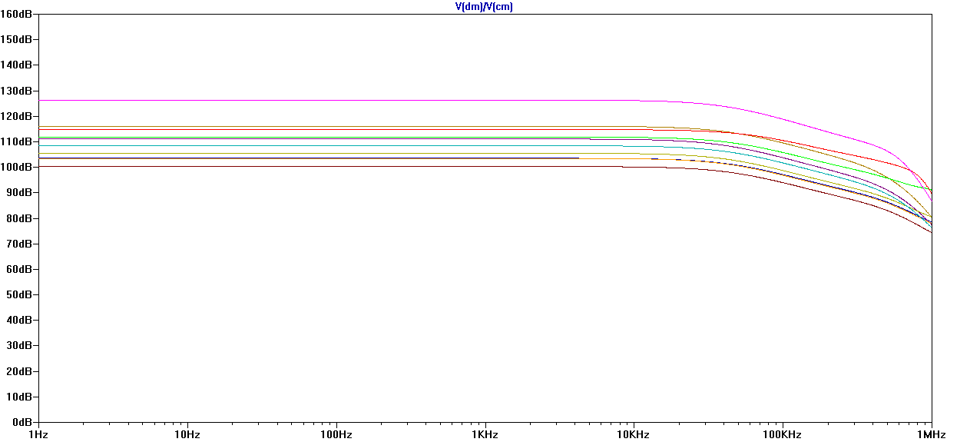
Task: Click the 90dB axis label
Action: (19, 192)
